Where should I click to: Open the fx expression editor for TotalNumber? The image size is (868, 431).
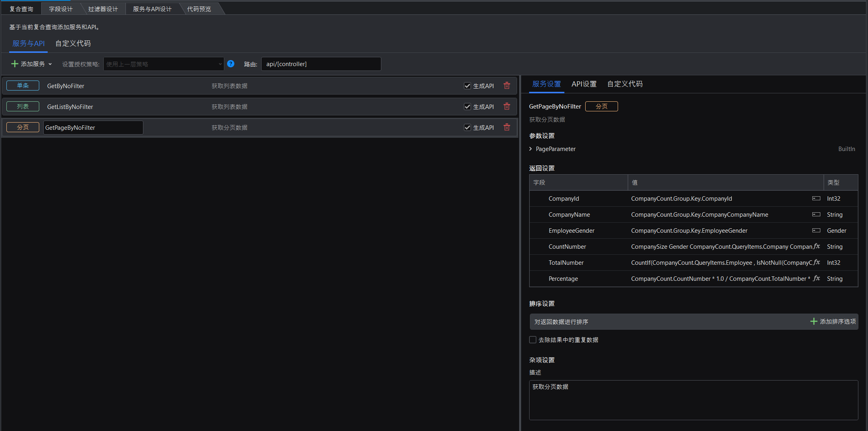coord(817,262)
